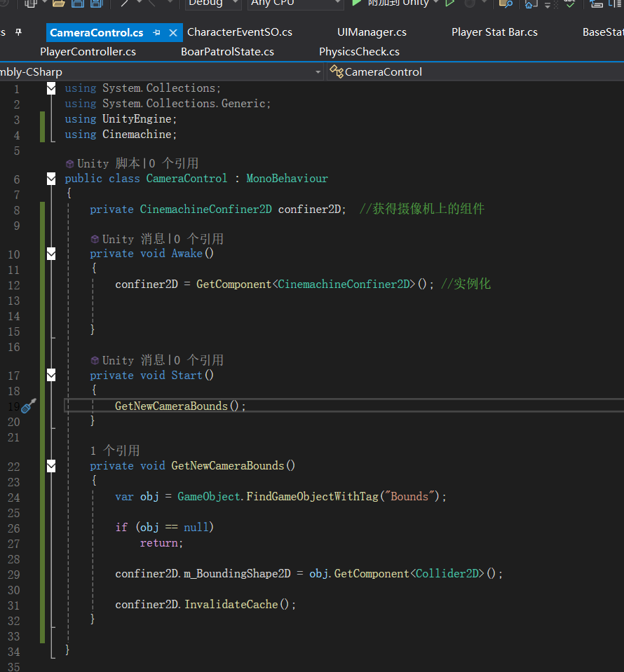This screenshot has height=672, width=624.
Task: Click the Save icon in the toolbar
Action: [x=78, y=4]
